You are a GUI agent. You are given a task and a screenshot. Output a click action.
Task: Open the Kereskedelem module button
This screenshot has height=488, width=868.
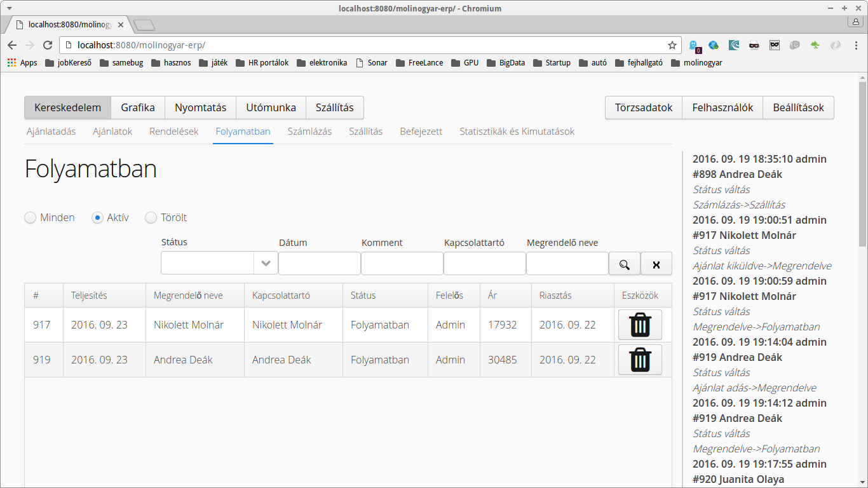point(68,107)
